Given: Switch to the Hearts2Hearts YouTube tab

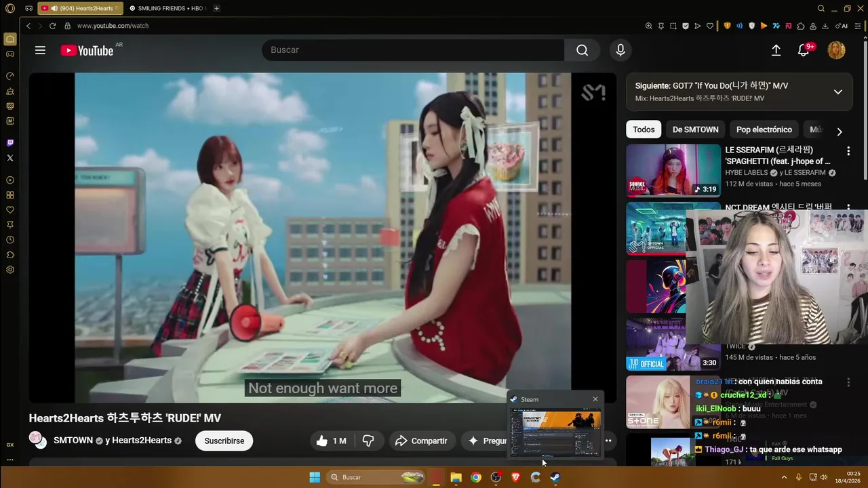Looking at the screenshot, I should 81,8.
